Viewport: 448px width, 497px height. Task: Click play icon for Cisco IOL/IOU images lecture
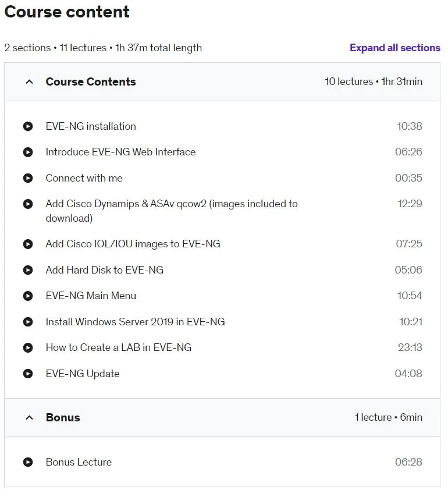[x=28, y=244]
